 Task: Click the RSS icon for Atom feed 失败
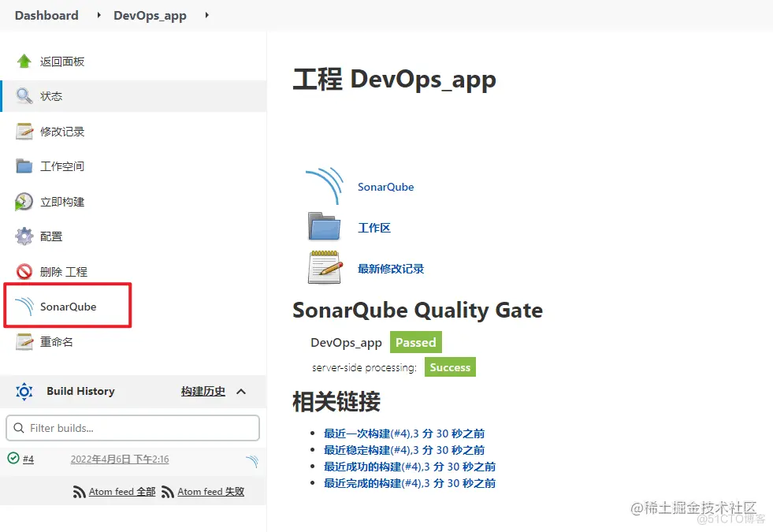pyautogui.click(x=168, y=492)
